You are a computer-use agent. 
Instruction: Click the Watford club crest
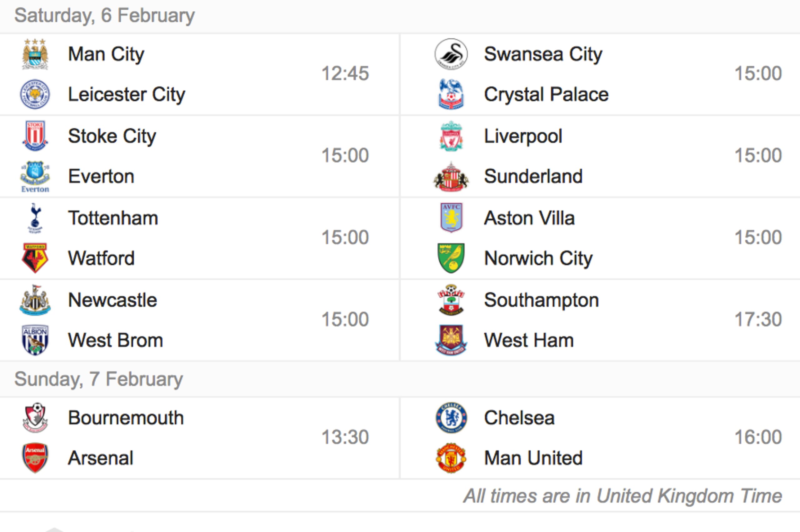click(35, 258)
